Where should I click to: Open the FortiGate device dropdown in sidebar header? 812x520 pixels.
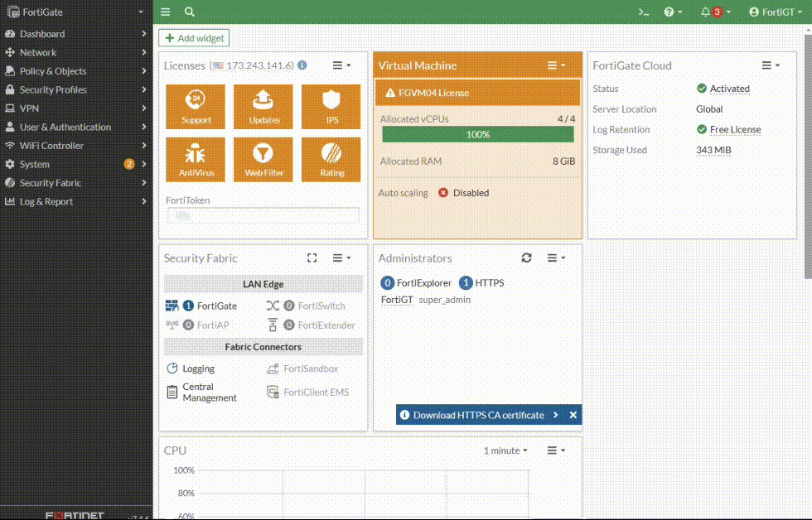[76, 12]
